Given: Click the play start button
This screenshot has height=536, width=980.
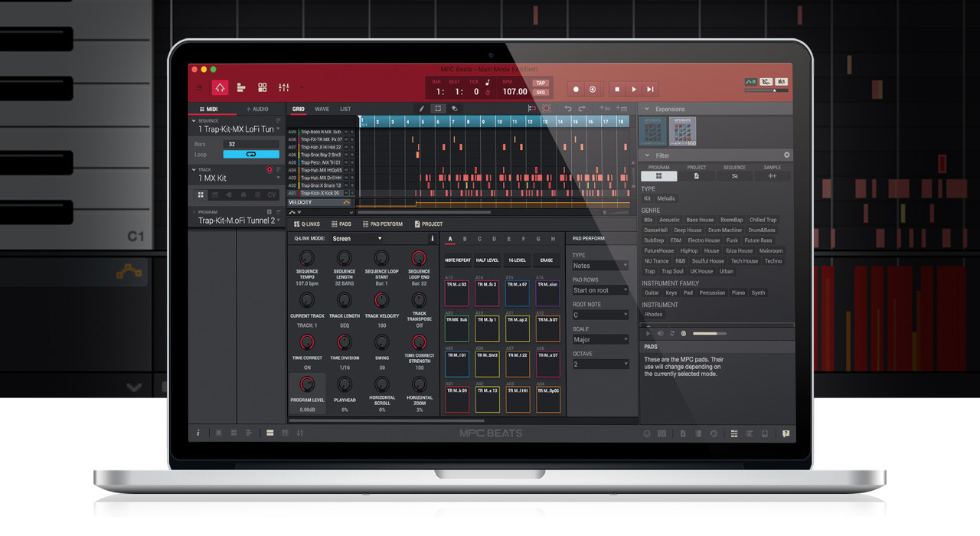Looking at the screenshot, I should coord(650,90).
